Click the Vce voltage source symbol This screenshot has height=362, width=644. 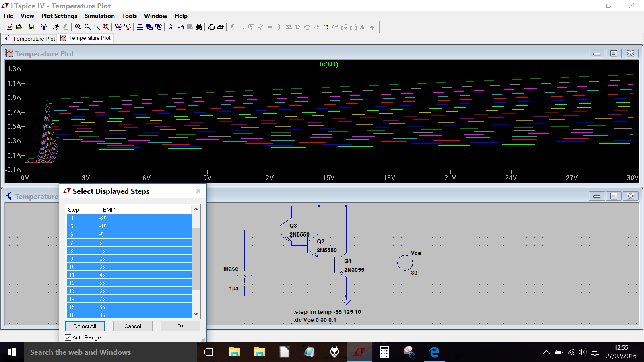pyautogui.click(x=405, y=263)
